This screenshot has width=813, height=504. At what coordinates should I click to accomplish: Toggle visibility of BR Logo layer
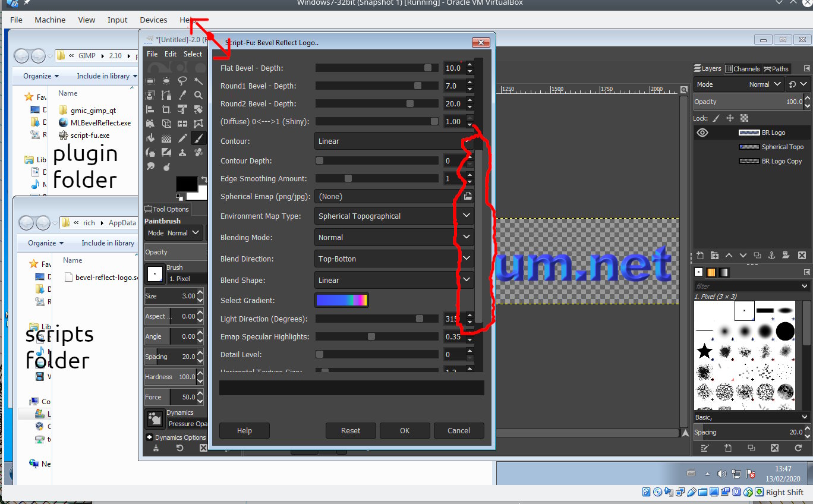[x=702, y=133]
